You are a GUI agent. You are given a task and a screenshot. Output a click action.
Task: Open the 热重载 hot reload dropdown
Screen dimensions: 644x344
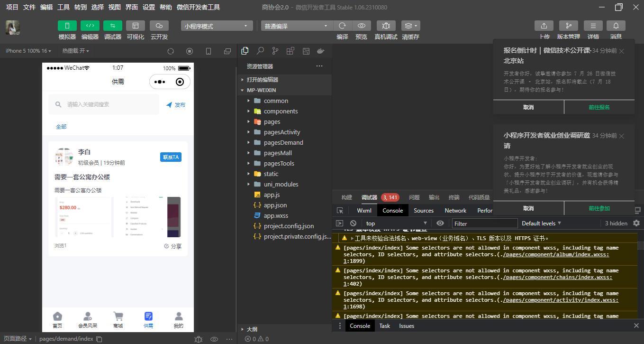click(75, 51)
